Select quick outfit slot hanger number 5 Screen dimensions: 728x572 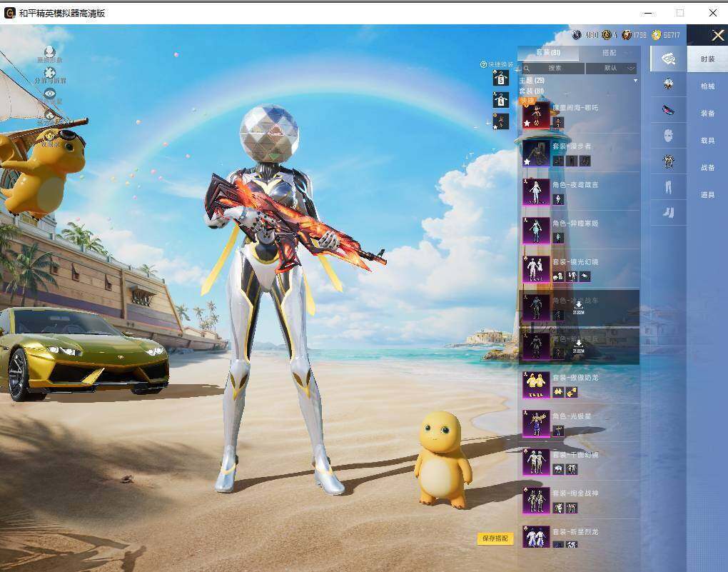(500, 78)
